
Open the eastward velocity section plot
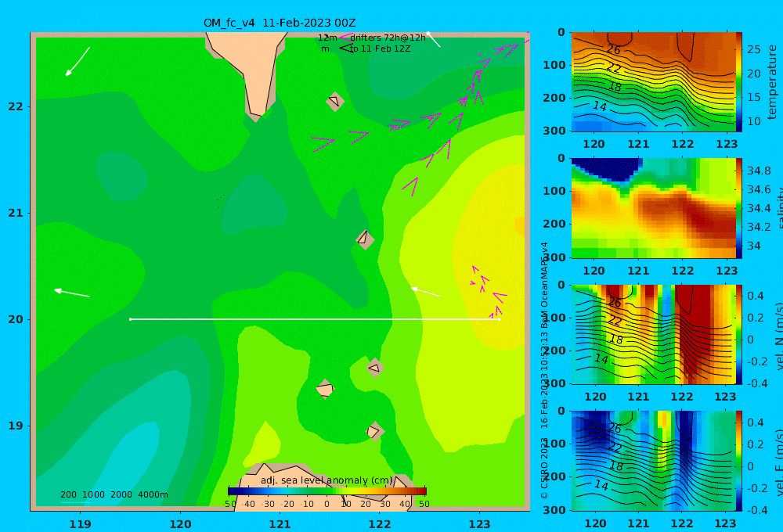653,461
